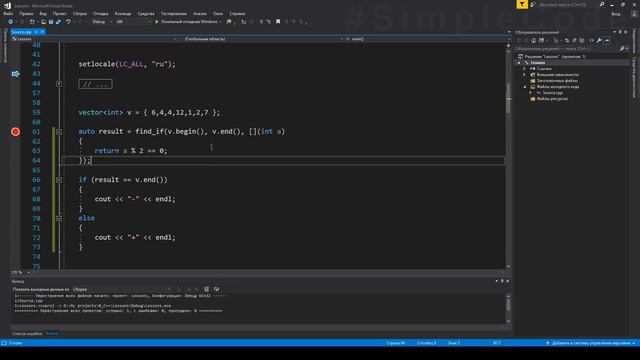Viewport: 640px width, 360px height.
Task: Click the navigate back toolbar icon
Action: 11,22
